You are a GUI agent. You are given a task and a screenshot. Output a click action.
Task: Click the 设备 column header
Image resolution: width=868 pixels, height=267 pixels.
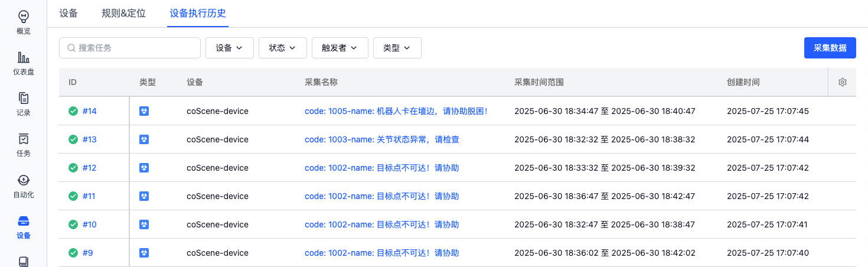[x=195, y=82]
